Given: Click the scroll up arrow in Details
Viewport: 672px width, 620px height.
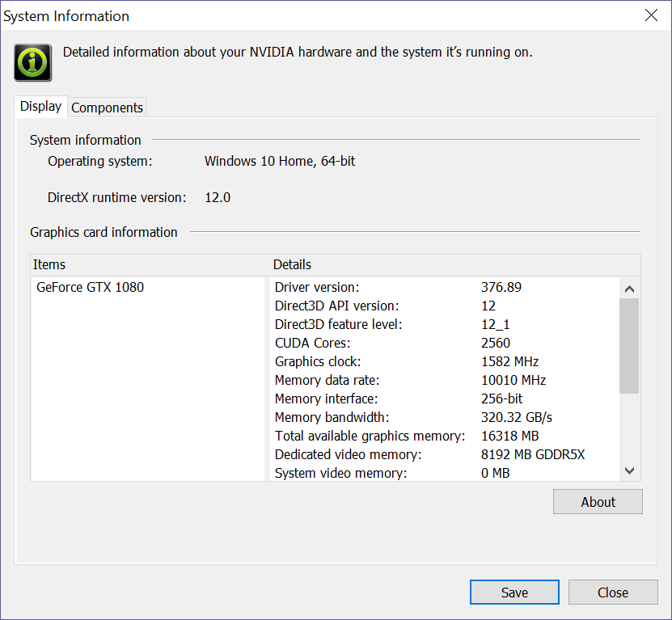Looking at the screenshot, I should point(630,288).
